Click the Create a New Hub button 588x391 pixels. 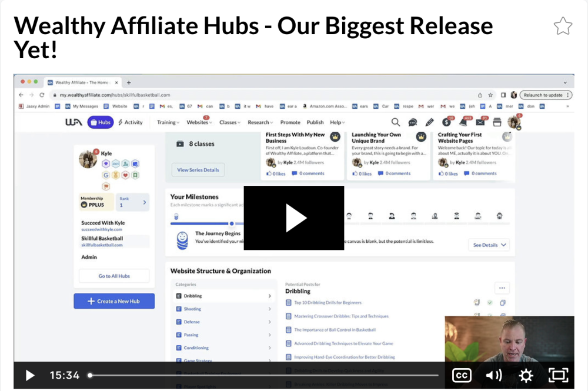pyautogui.click(x=114, y=301)
